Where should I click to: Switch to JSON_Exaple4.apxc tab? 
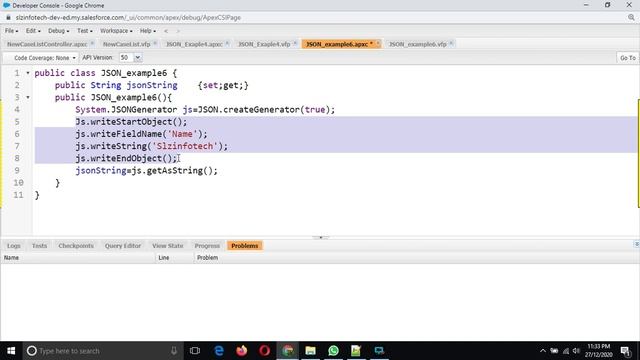coord(194,44)
